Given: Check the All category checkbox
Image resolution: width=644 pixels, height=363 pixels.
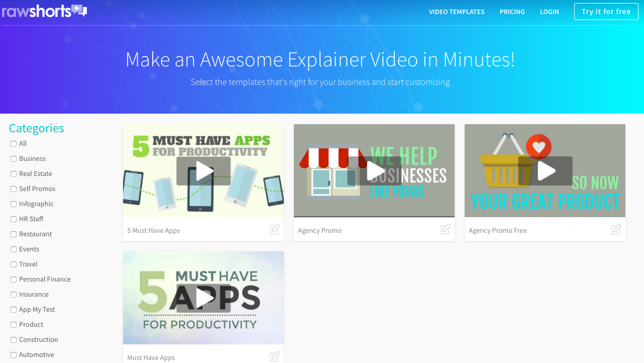Looking at the screenshot, I should point(14,144).
